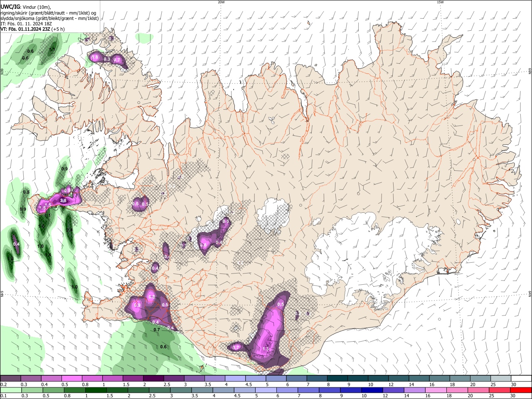Click the light grey 25–30 snow legend swatch

click(x=501, y=379)
